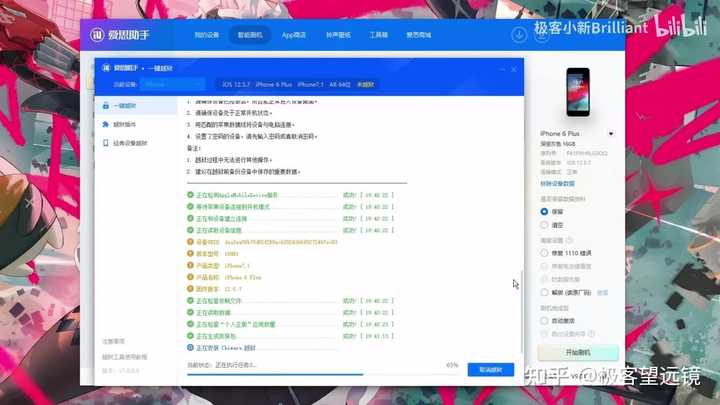The image size is (720, 405).
Task: Open the 注意事项 (notes) link at bottom left
Action: 113,341
